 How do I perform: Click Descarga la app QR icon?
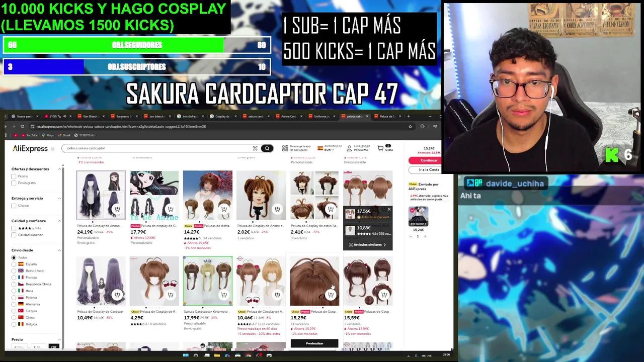[285, 148]
